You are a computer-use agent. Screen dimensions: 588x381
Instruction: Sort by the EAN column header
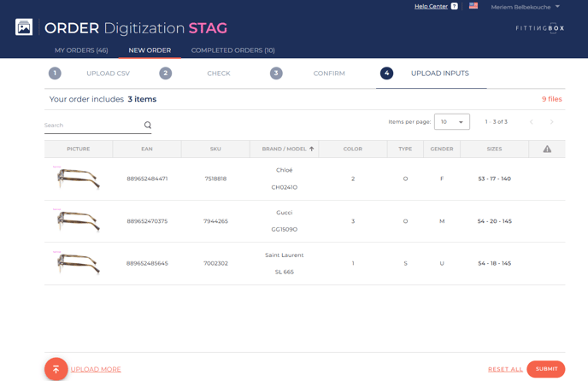147,149
